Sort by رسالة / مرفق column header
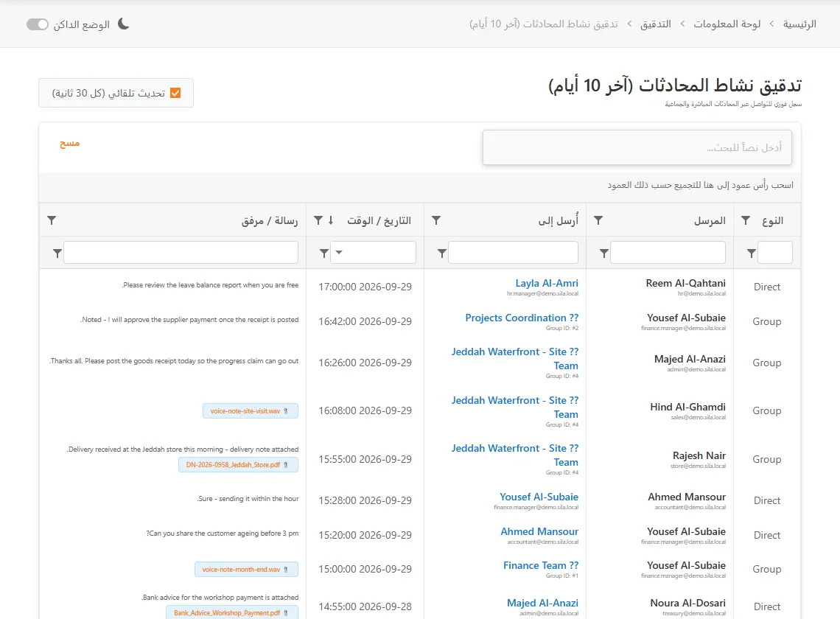The height and width of the screenshot is (619, 840). tap(270, 220)
